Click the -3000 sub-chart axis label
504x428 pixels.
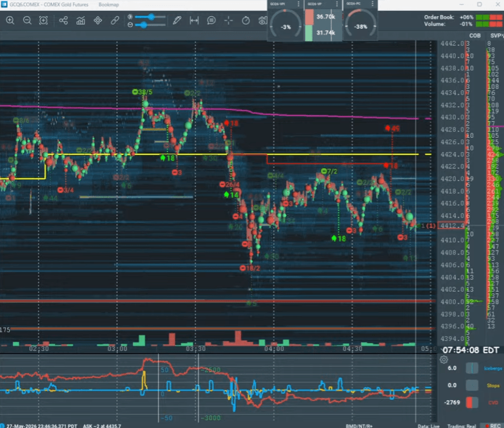click(x=210, y=418)
